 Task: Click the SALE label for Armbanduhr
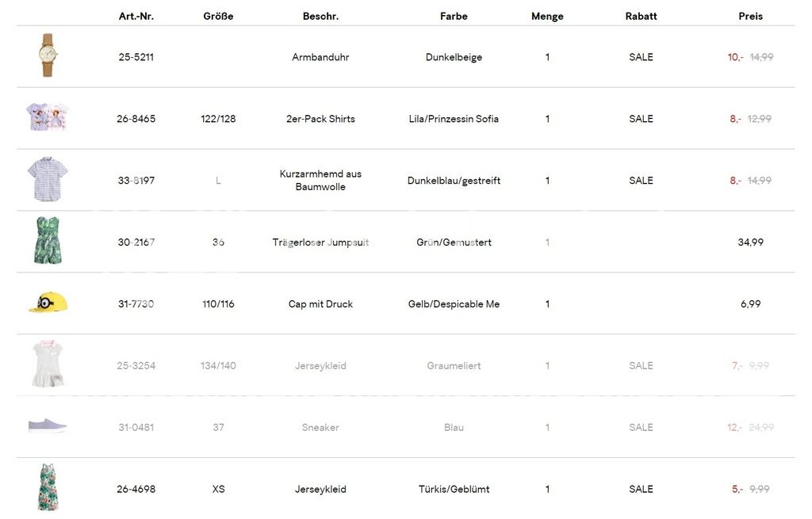pyautogui.click(x=641, y=57)
